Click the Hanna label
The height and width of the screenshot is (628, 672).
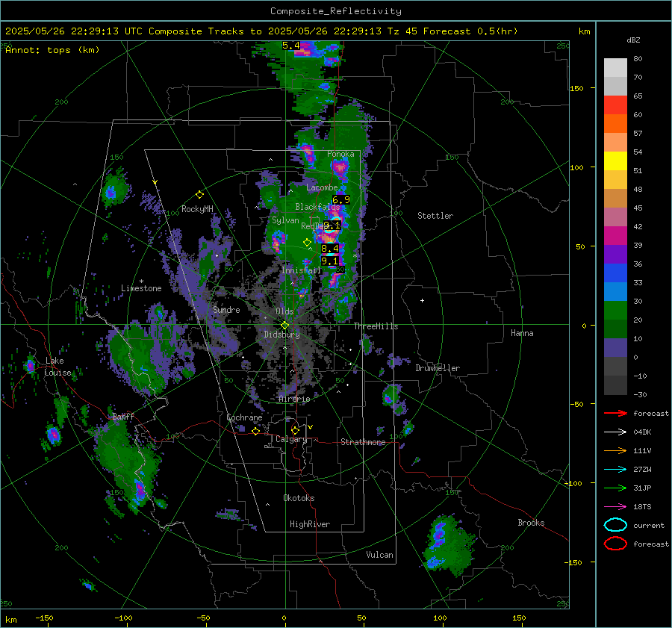click(522, 333)
